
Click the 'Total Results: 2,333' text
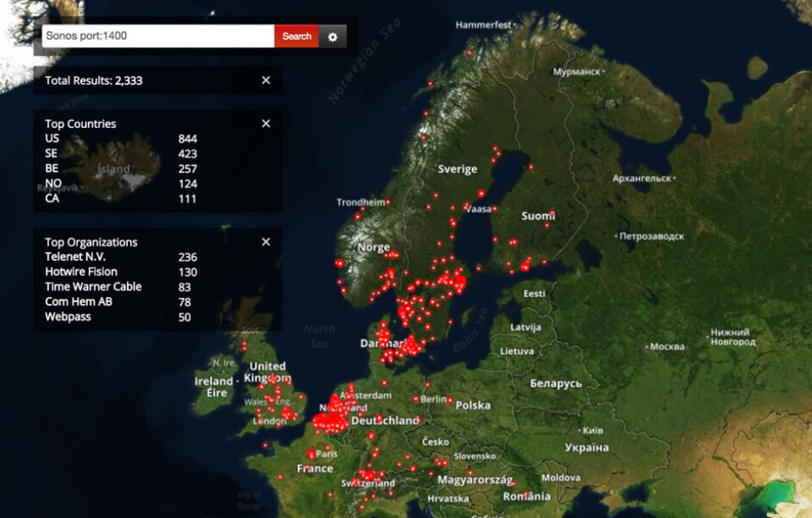tap(94, 80)
